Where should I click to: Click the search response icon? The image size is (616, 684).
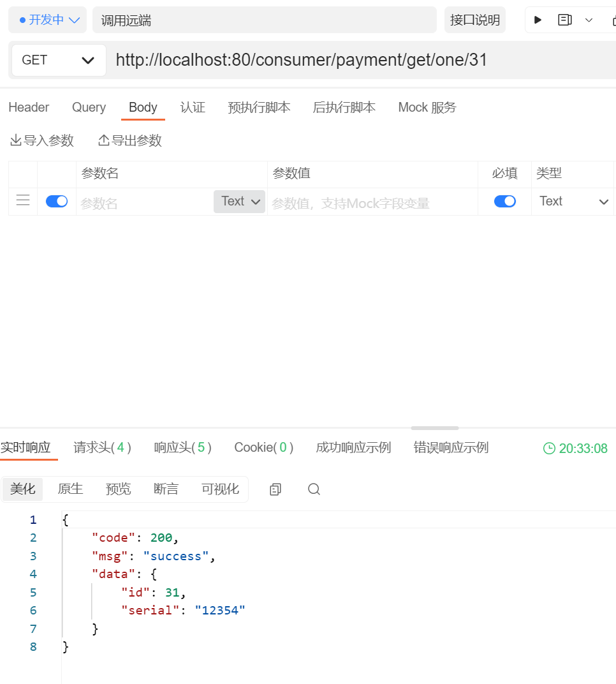tap(314, 489)
